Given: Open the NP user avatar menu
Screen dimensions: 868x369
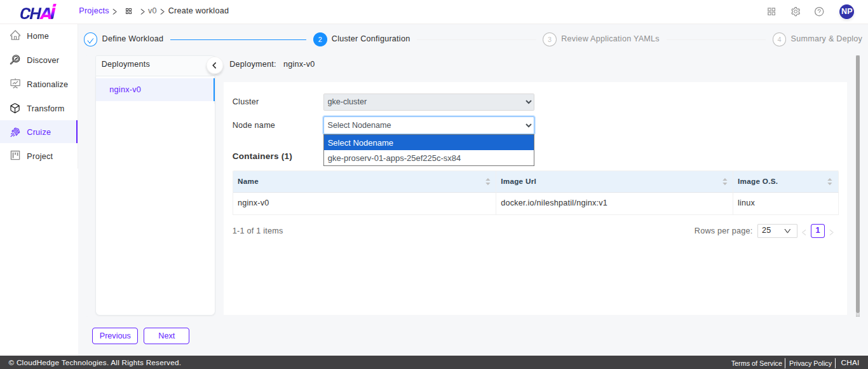Looking at the screenshot, I should pos(846,11).
